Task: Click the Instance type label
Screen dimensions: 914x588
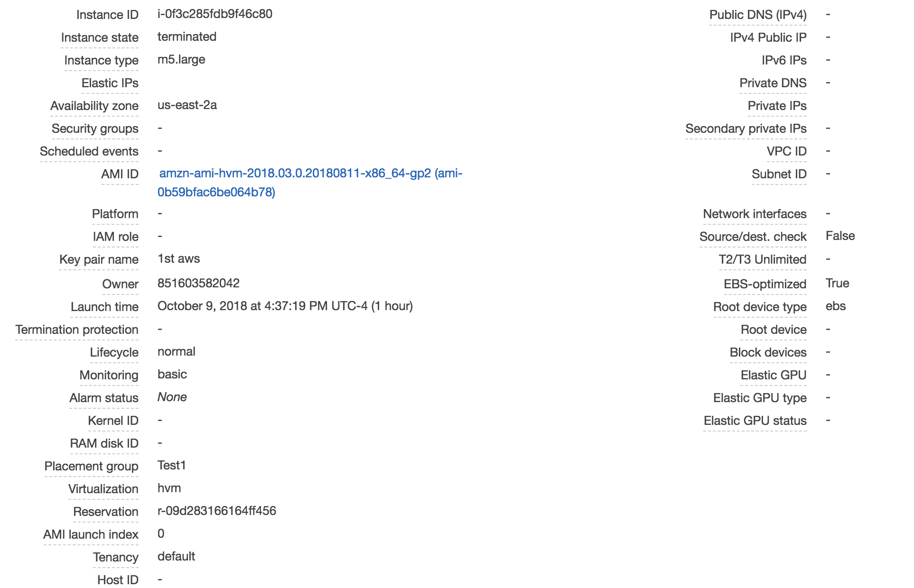Action: coord(102,60)
